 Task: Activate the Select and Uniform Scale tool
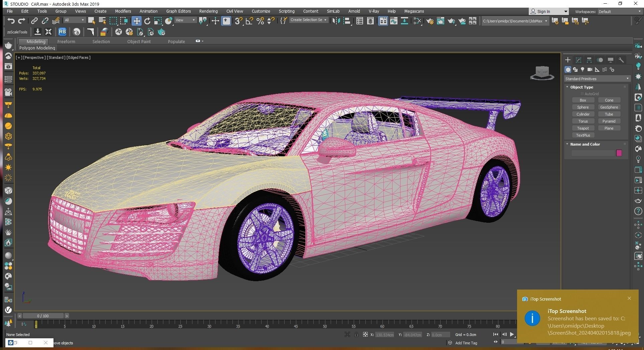[x=158, y=21]
